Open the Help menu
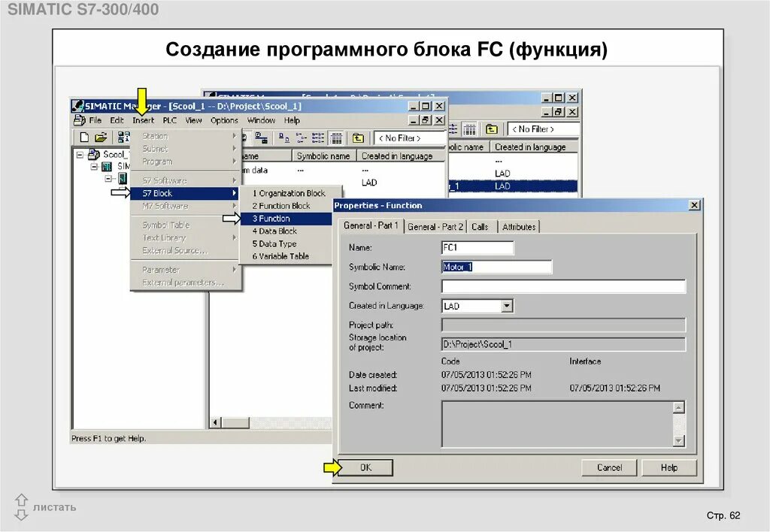 coord(292,120)
